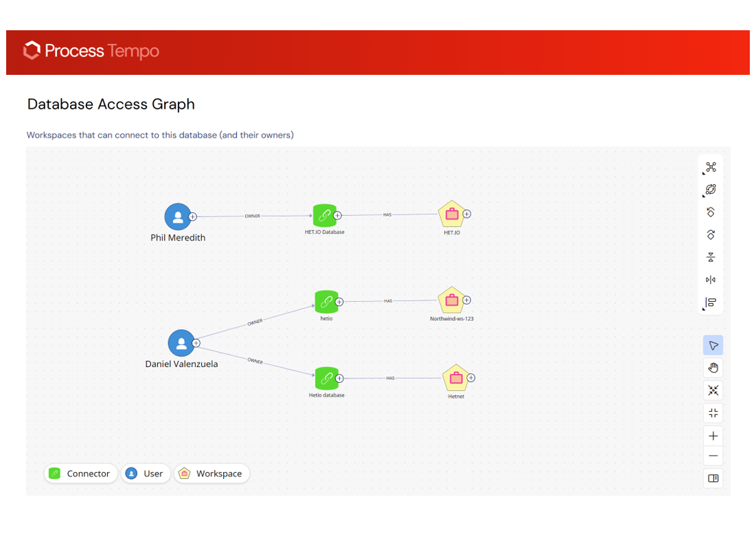
Task: Expand the Daniel Valenzuela node plus button
Action: pyautogui.click(x=196, y=343)
